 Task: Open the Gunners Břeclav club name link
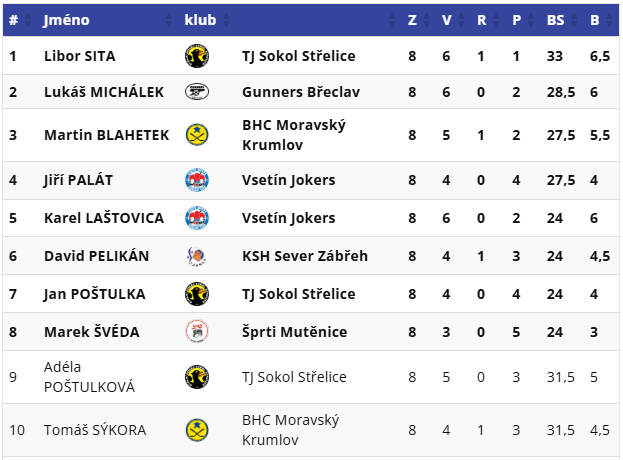(x=300, y=92)
